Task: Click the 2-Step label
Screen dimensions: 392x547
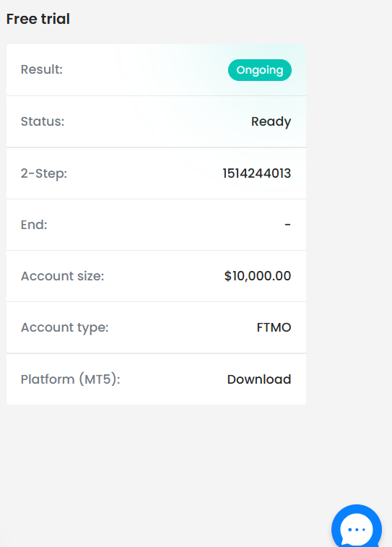Action: click(x=44, y=173)
